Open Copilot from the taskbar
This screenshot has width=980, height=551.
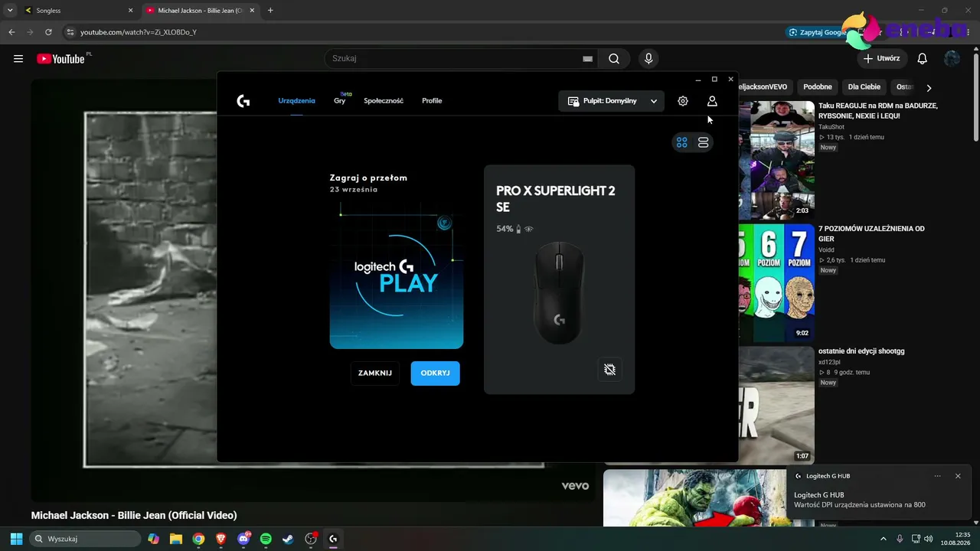pos(154,539)
